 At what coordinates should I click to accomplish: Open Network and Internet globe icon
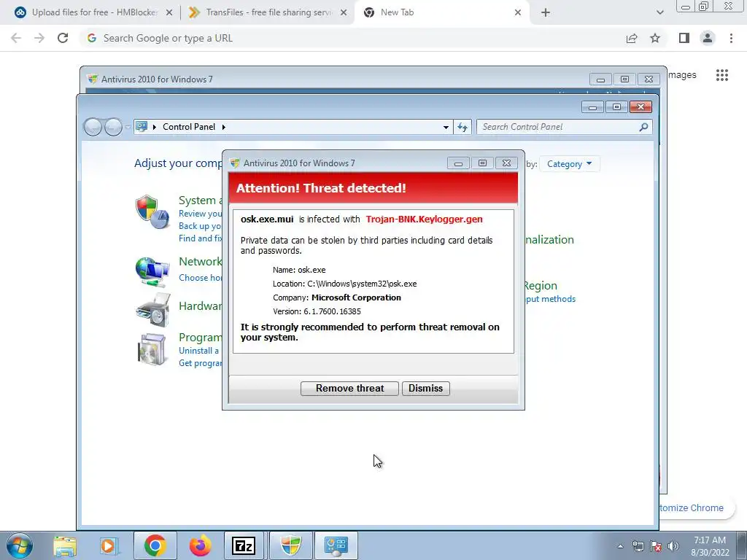[x=152, y=271]
